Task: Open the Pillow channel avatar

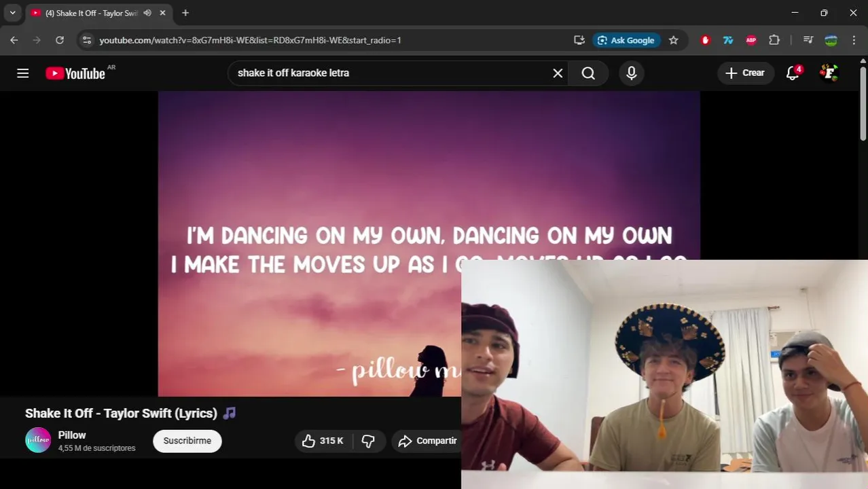Action: [38, 440]
